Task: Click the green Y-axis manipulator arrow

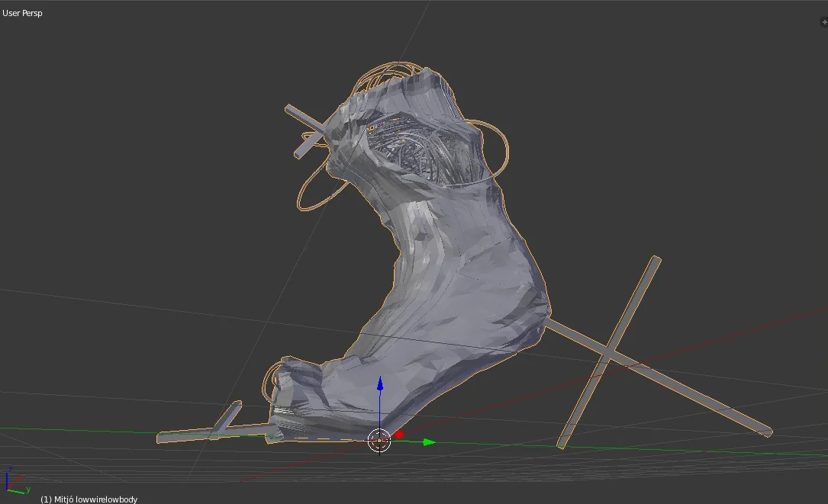Action: pos(429,442)
